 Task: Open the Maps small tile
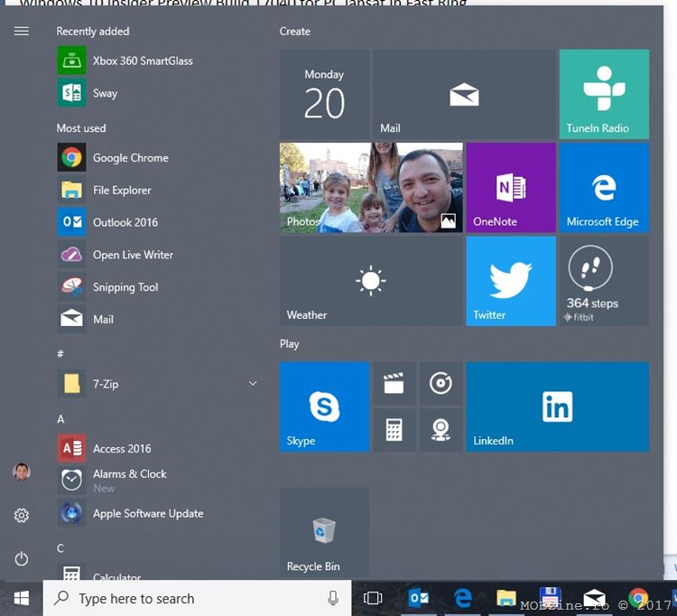pyautogui.click(x=441, y=430)
